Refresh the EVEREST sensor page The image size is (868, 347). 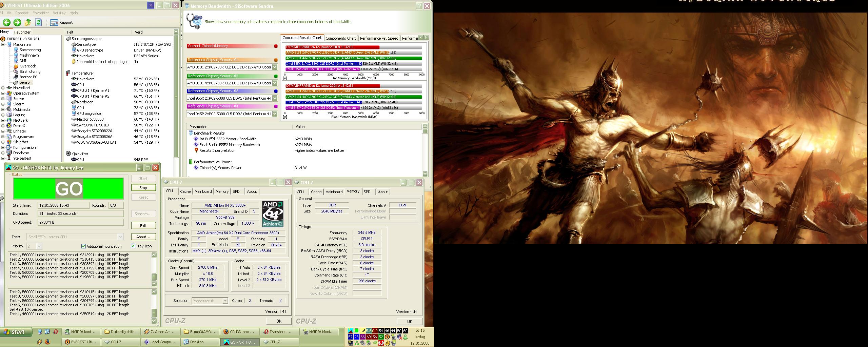(39, 22)
